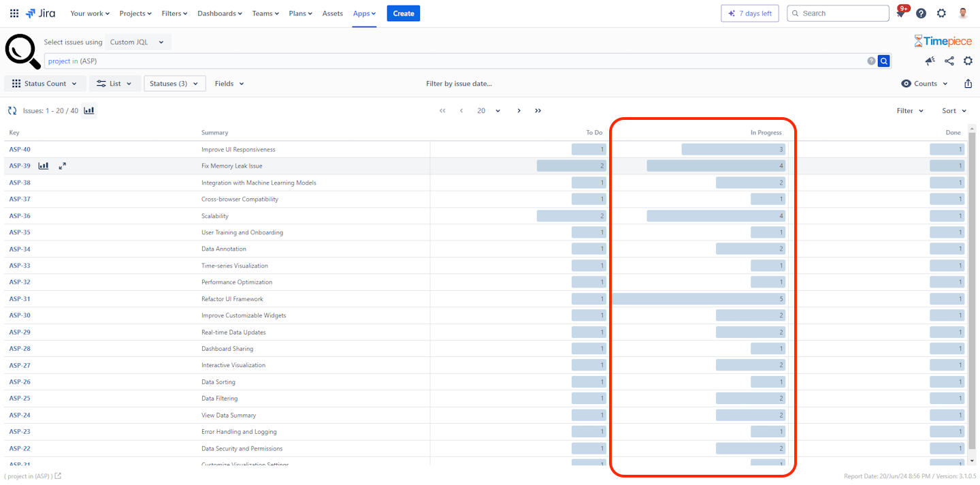Click the share report icon
Screen dimensions: 980x485
point(949,61)
